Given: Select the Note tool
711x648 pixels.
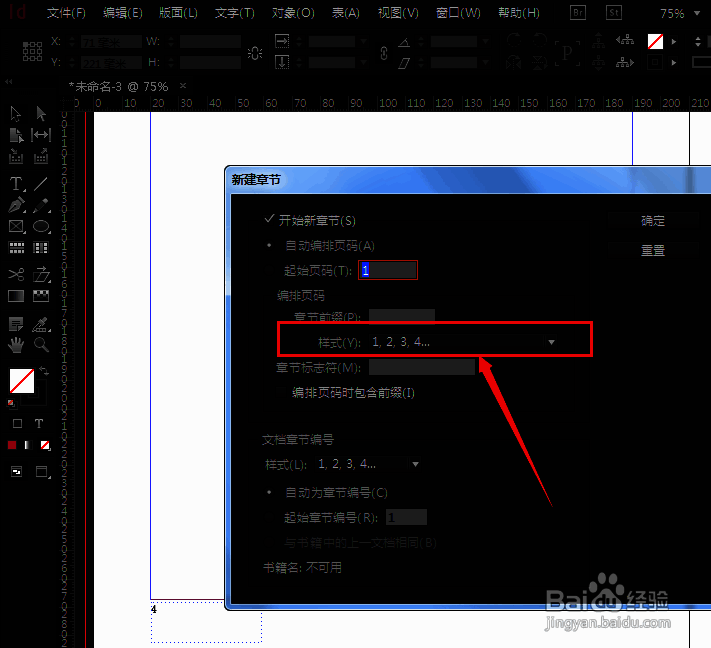Looking at the screenshot, I should 16,324.
